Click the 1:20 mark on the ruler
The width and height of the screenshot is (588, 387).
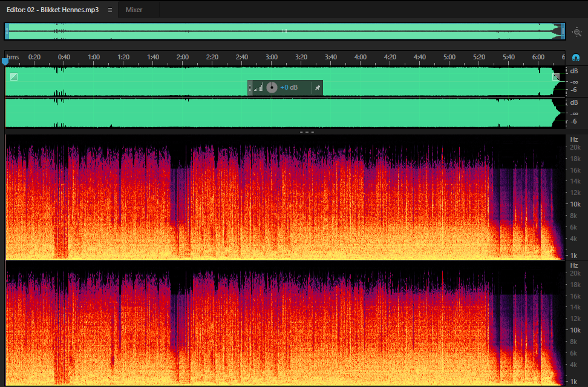click(x=123, y=57)
